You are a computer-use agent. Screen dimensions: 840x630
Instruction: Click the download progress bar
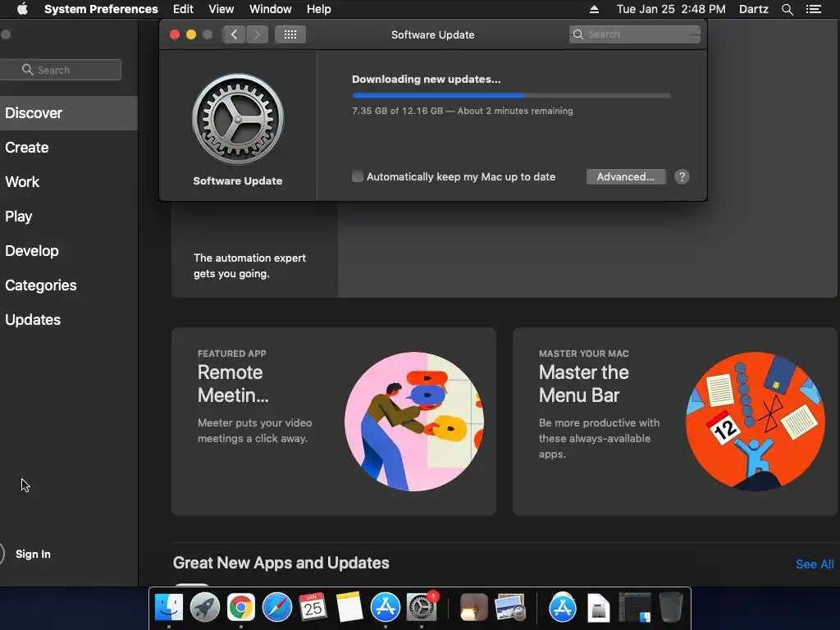point(511,95)
